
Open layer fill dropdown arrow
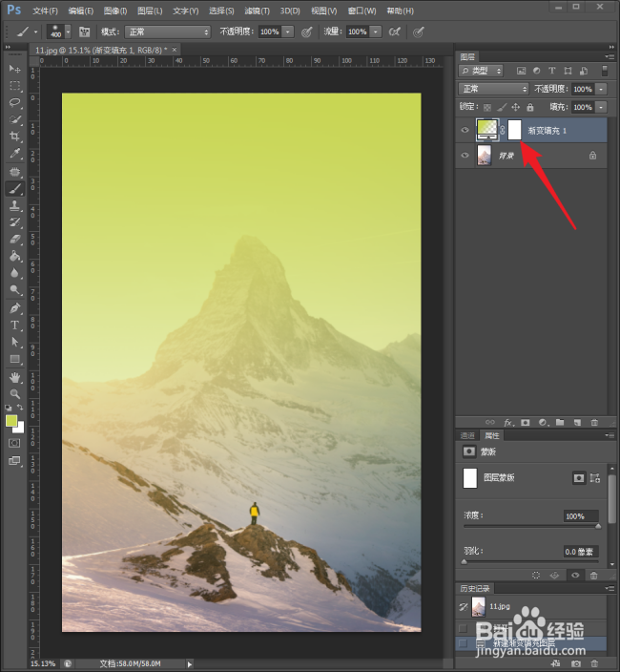click(x=601, y=107)
